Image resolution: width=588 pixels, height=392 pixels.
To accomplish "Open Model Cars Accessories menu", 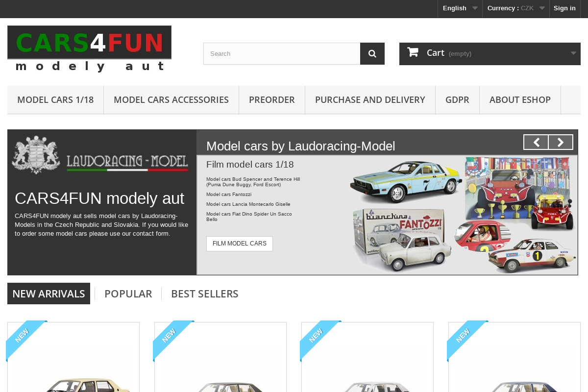I will pyautogui.click(x=171, y=100).
